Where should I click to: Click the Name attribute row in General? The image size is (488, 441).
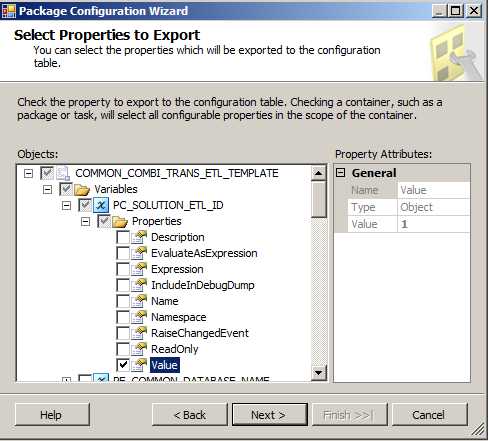click(x=409, y=190)
